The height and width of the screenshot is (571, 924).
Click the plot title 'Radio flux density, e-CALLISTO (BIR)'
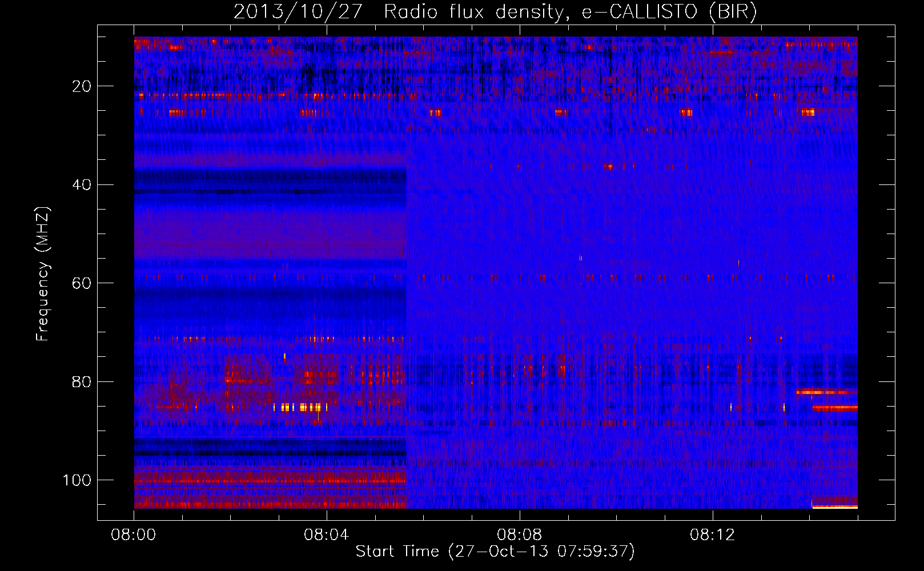click(571, 12)
